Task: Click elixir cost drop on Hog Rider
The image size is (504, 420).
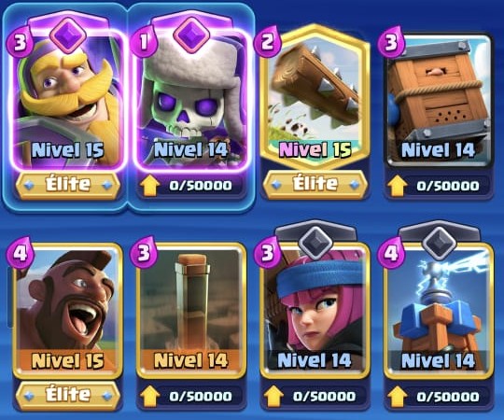Action: pos(20,254)
